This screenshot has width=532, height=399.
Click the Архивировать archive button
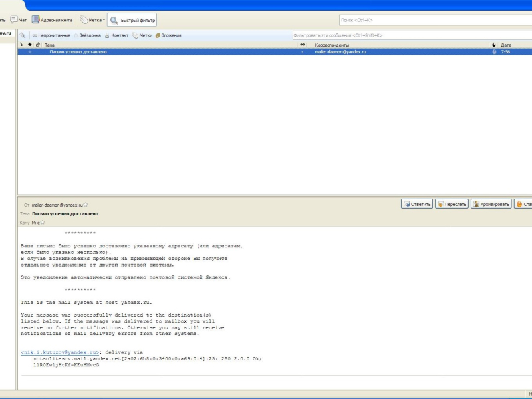point(491,204)
